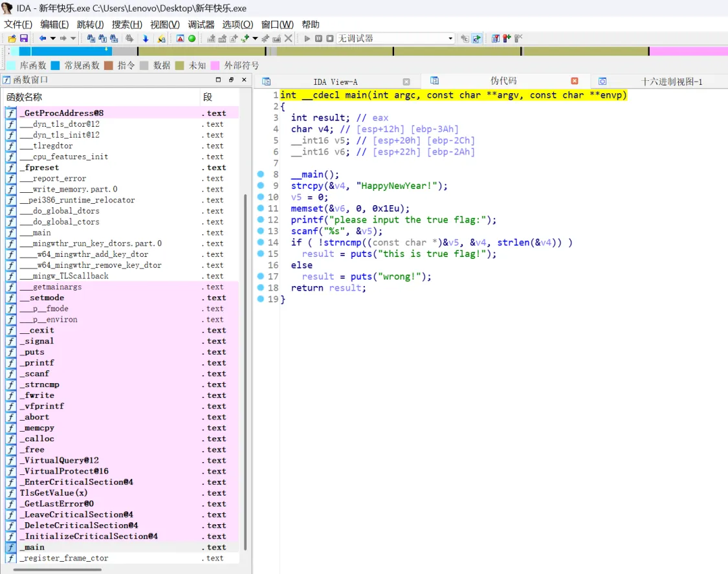This screenshot has width=728, height=574.
Task: Toggle breakpoint dot on line 14 strncmp
Action: 261,242
